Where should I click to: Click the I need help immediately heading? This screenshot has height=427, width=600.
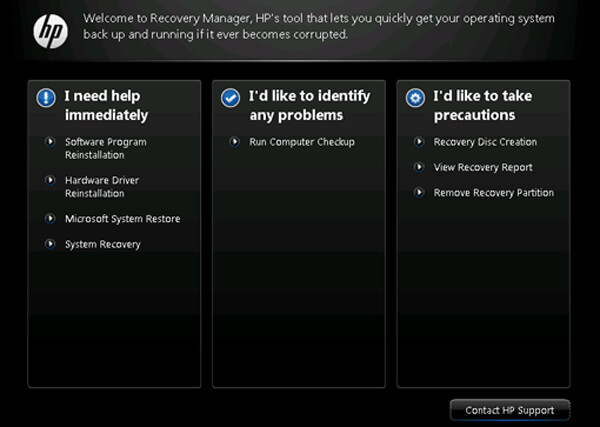coord(106,106)
